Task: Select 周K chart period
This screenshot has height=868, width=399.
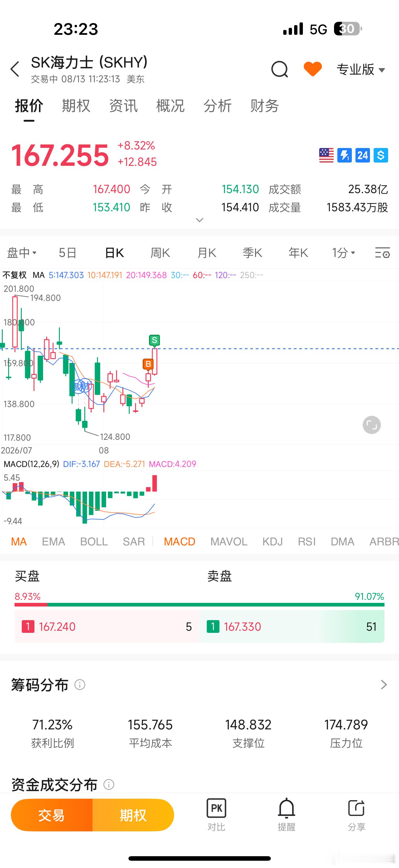Action: coord(160,252)
